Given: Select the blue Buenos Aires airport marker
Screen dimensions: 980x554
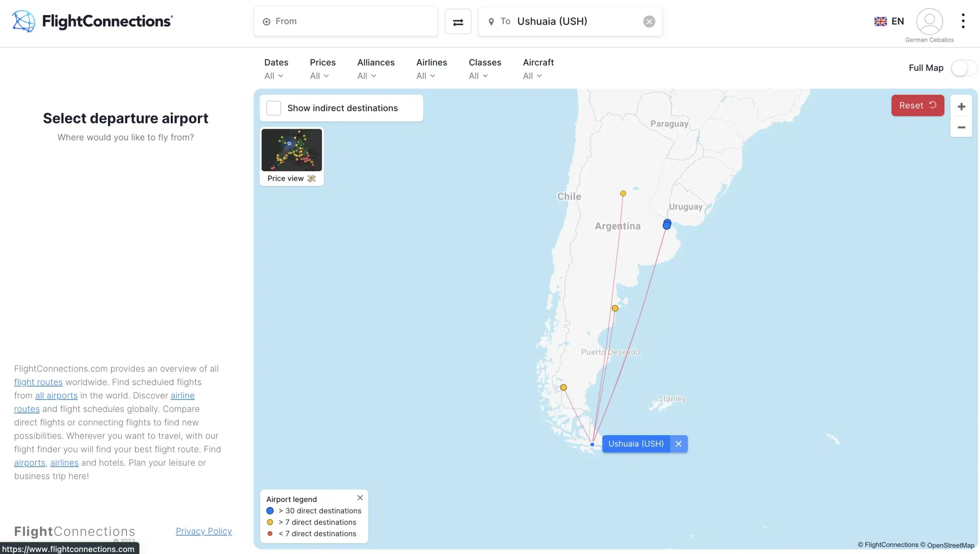Looking at the screenshot, I should 667,225.
